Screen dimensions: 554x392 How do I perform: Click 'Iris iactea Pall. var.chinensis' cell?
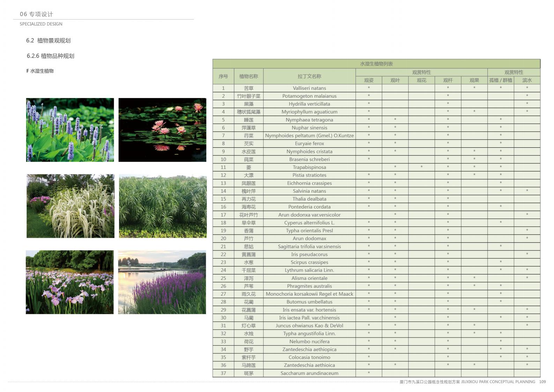309,318
